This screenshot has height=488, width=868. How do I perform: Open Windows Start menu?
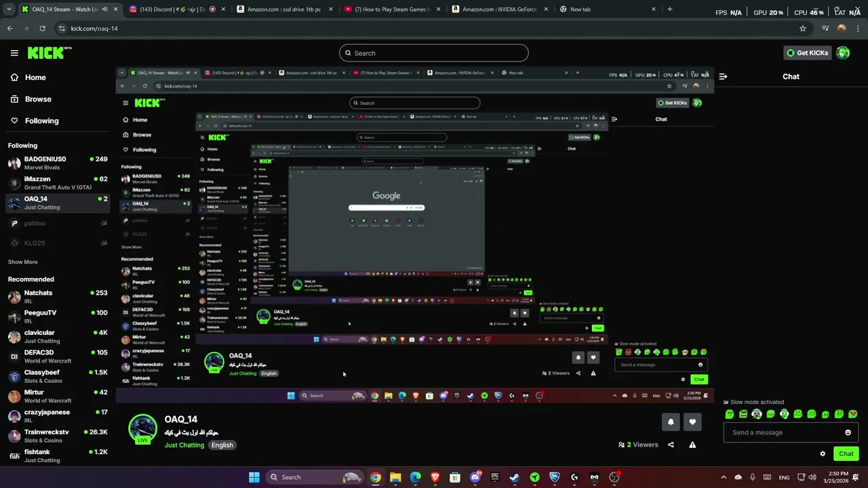click(254, 477)
